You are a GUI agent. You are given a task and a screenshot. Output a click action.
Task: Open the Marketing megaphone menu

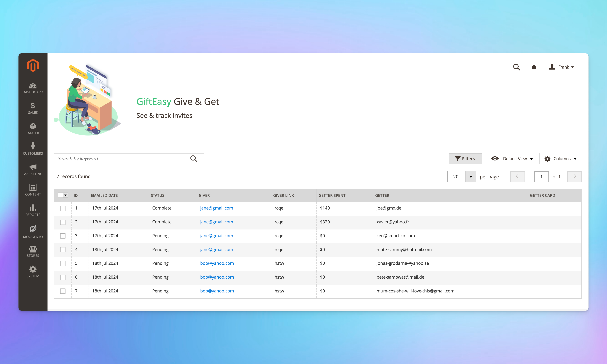33,170
